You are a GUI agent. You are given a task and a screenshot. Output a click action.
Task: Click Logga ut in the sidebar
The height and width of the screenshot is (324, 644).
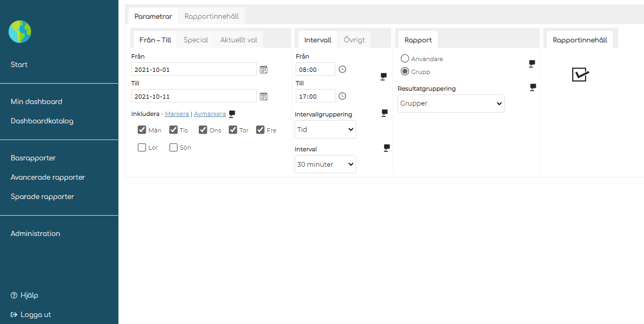point(31,314)
